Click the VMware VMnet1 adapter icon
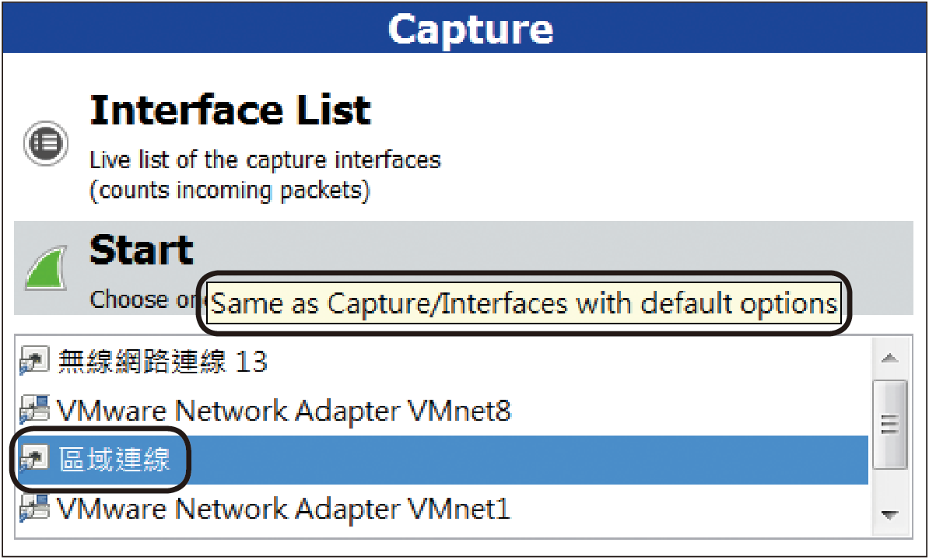Viewport: 929px width, 560px height. point(33,509)
